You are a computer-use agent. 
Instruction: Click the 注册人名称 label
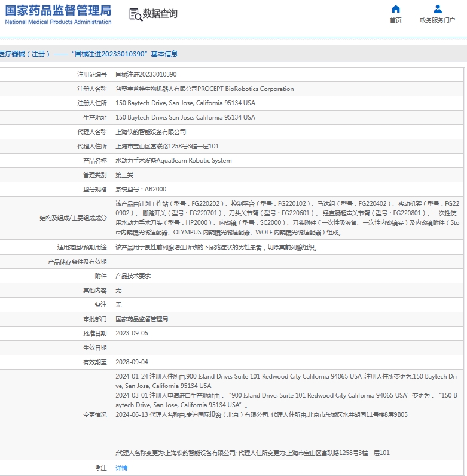[x=92, y=89]
